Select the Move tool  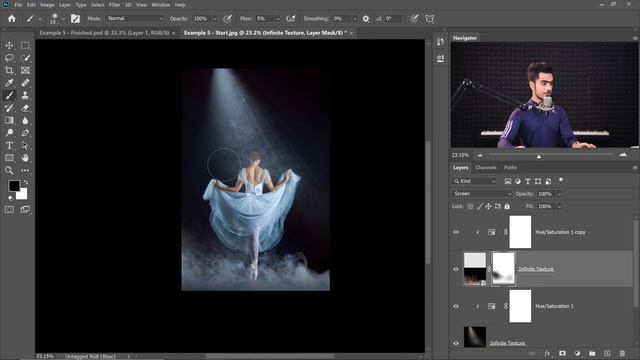click(x=9, y=45)
